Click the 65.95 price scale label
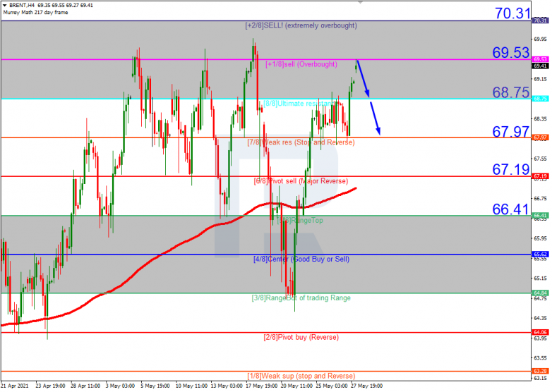552x392 pixels. coord(540,238)
